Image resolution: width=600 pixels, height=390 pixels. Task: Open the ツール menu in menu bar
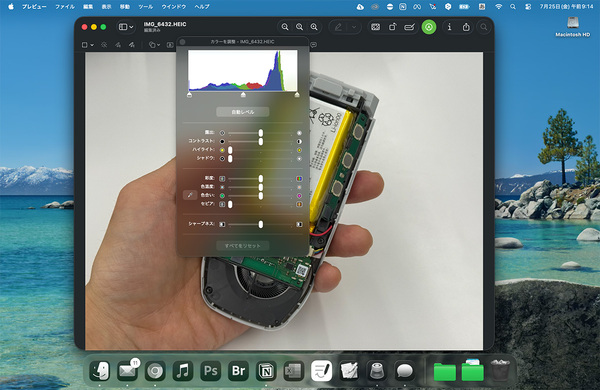tap(145, 7)
